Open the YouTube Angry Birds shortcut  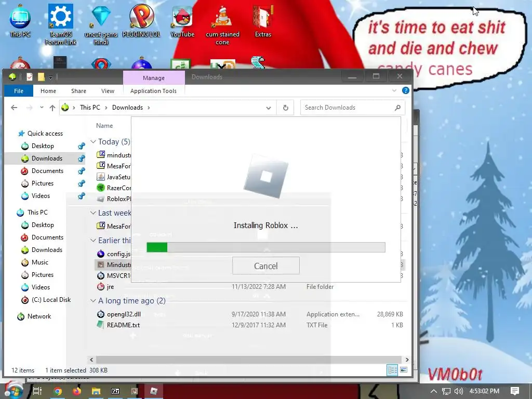[182, 21]
